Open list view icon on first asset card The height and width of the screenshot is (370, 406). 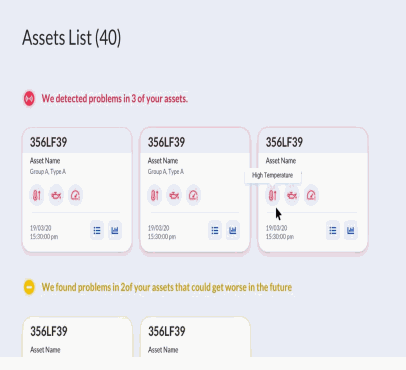point(97,230)
